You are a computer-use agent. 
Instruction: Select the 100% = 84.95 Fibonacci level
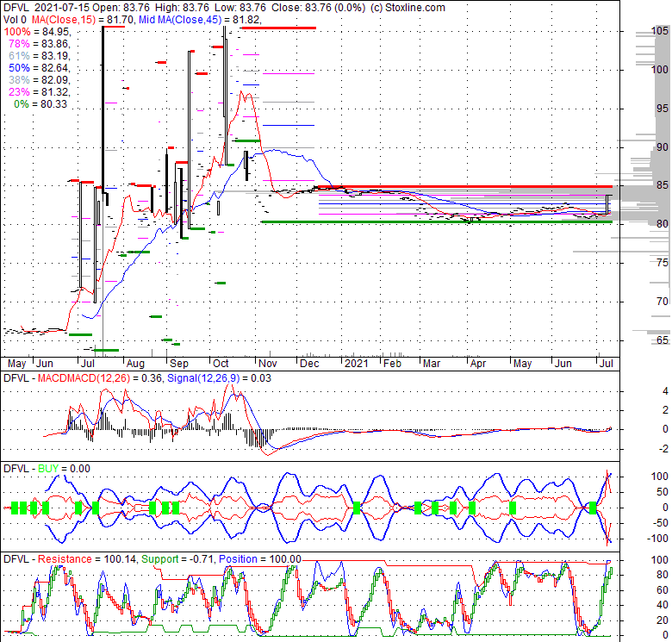37,32
